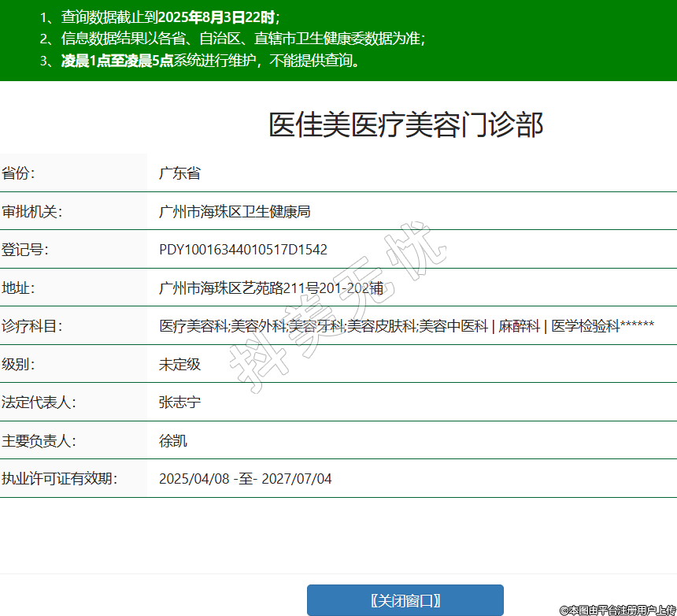Click the 执业许可证有效期 row label
677x616 pixels.
click(59, 479)
